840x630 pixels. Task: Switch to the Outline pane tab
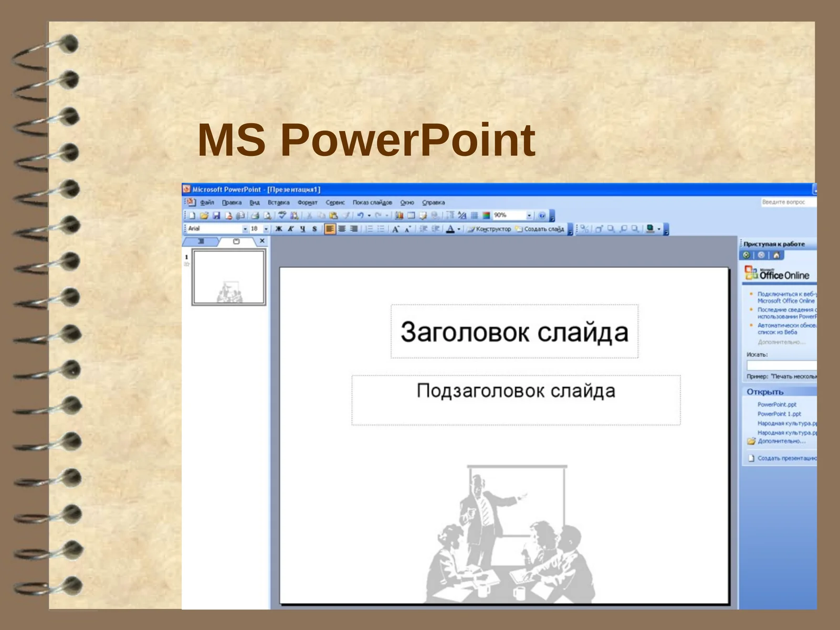pyautogui.click(x=201, y=241)
